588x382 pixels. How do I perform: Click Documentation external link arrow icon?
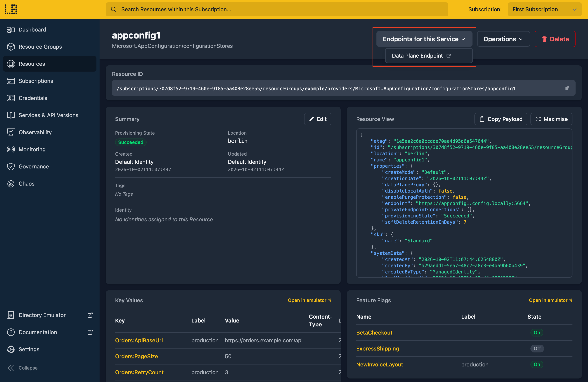(x=90, y=332)
